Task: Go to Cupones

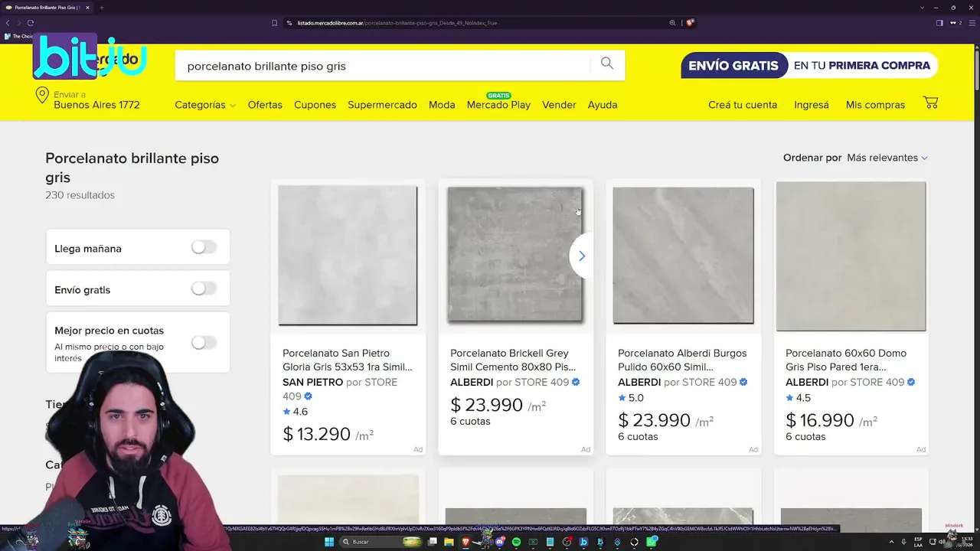Action: [x=315, y=105]
